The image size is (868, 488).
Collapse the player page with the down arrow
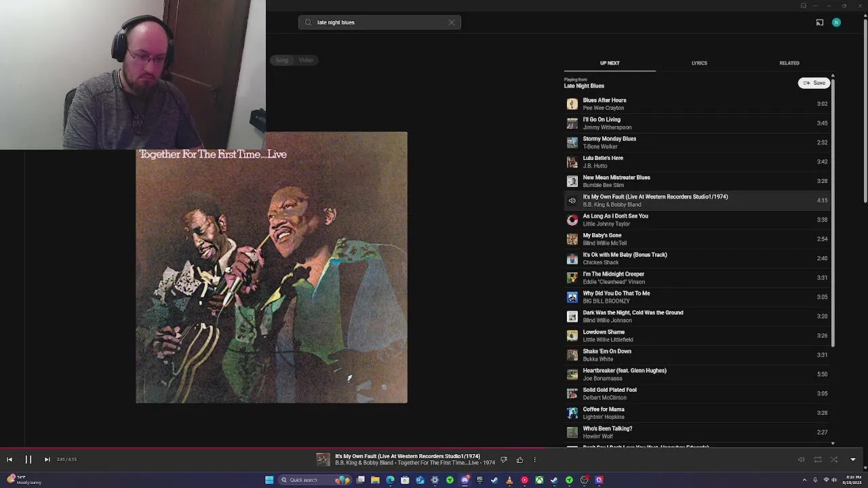[x=853, y=460]
